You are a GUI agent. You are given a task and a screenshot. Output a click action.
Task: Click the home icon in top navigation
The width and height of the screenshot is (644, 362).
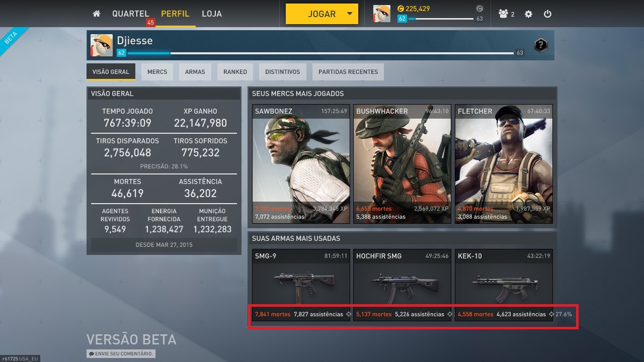[97, 14]
